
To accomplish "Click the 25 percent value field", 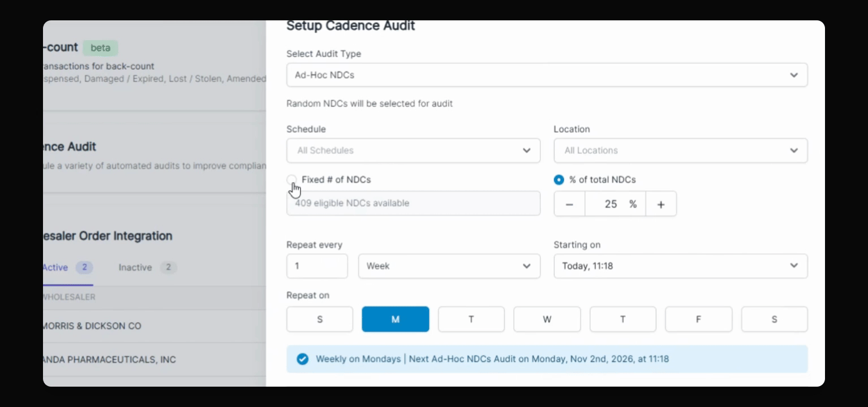I will point(615,204).
